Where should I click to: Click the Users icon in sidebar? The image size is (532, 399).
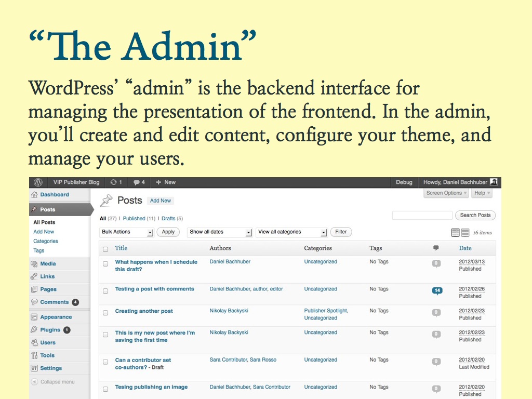[x=34, y=343]
